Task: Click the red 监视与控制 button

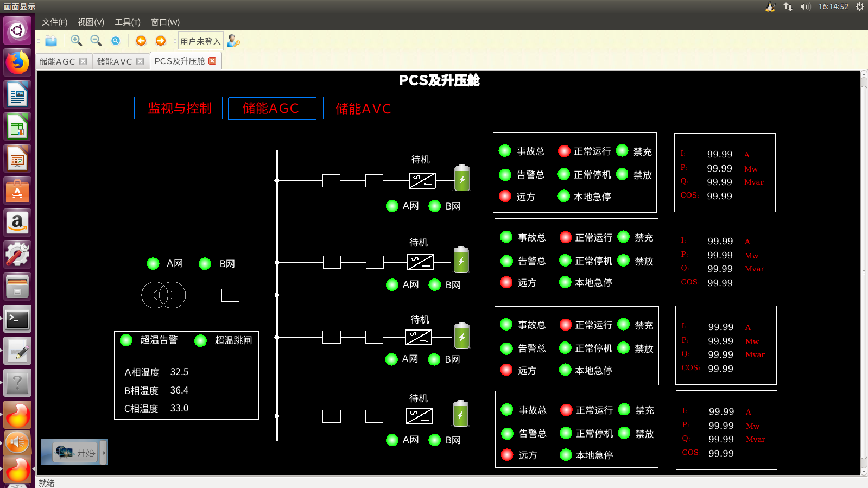Action: click(x=178, y=108)
